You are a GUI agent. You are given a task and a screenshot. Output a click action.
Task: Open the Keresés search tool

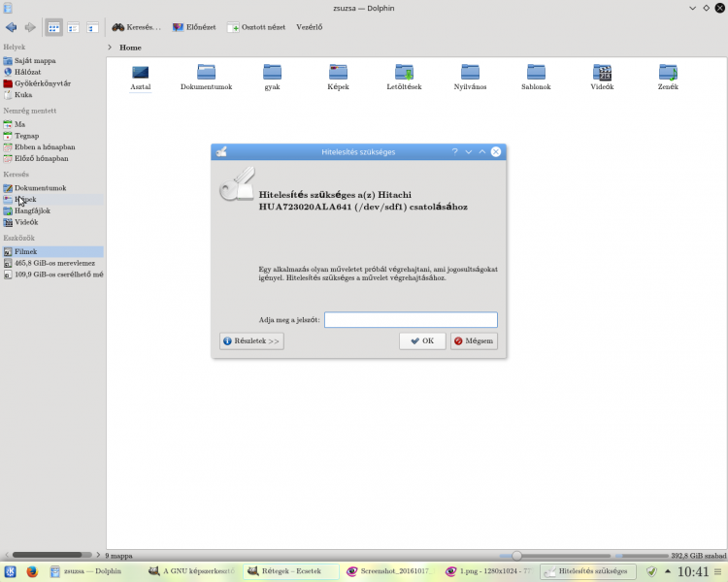[136, 27]
